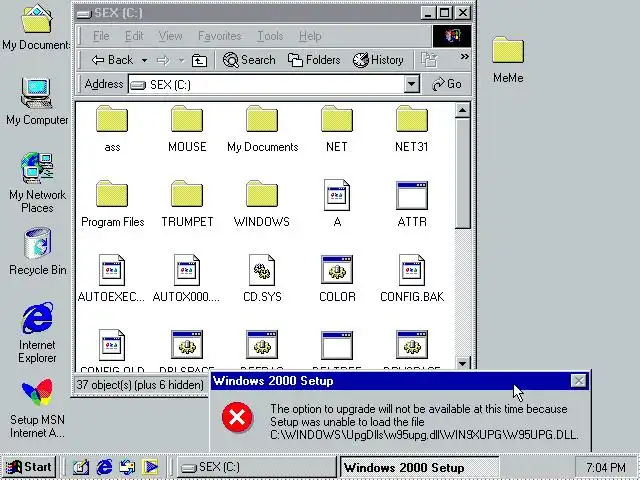
Task: Switch to SEX (C:) taskbar button
Action: pos(256,467)
